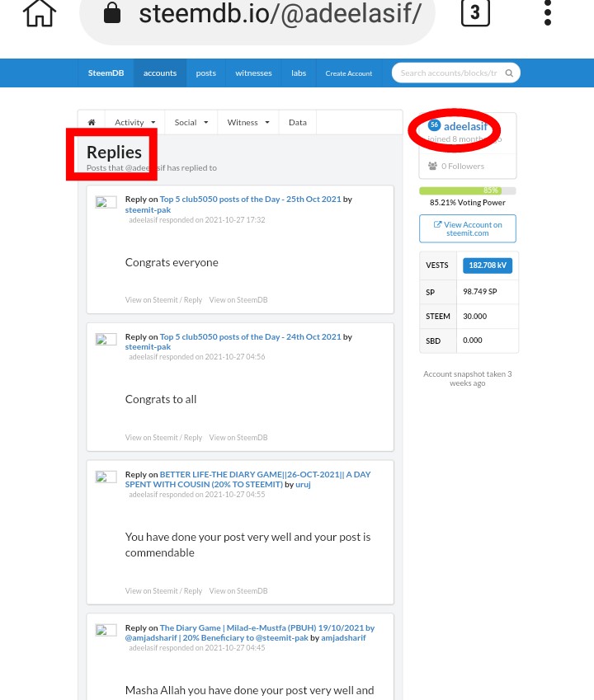Viewport: 594px width, 700px height.
Task: Click the reputation 56 badge
Action: coord(434,125)
